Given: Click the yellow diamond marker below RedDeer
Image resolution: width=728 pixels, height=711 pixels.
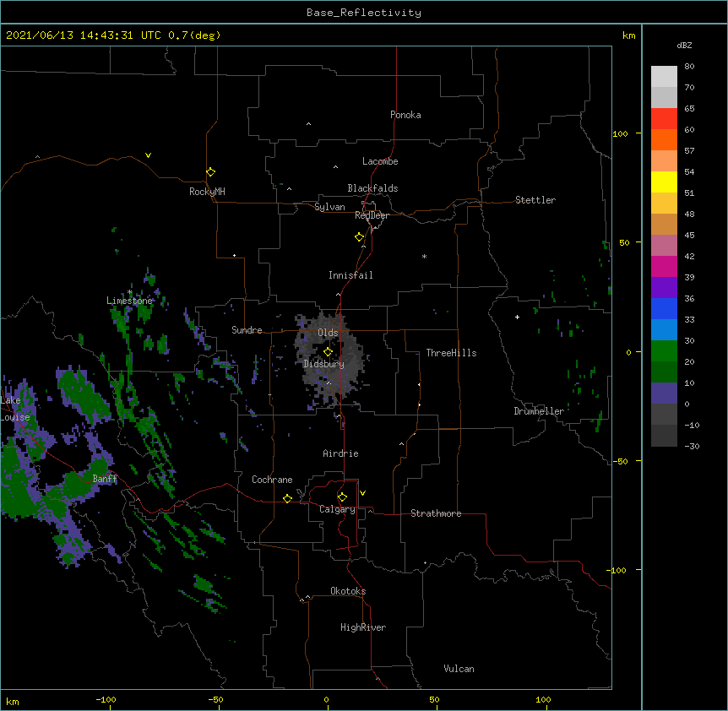Looking at the screenshot, I should coord(359,237).
